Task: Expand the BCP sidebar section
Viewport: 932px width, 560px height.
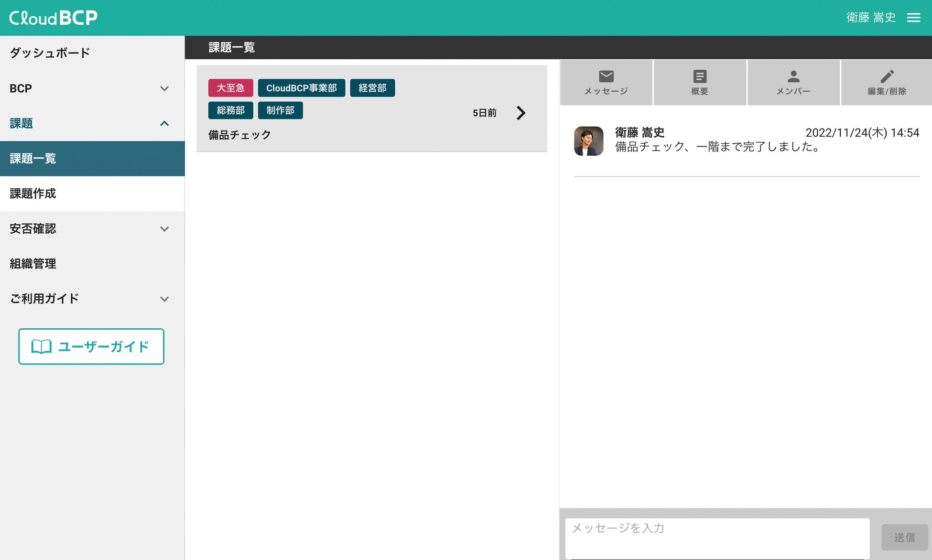Action: click(164, 88)
